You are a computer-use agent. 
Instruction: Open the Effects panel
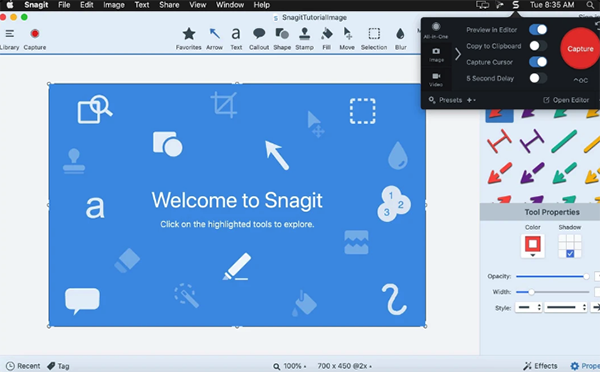[x=540, y=366]
